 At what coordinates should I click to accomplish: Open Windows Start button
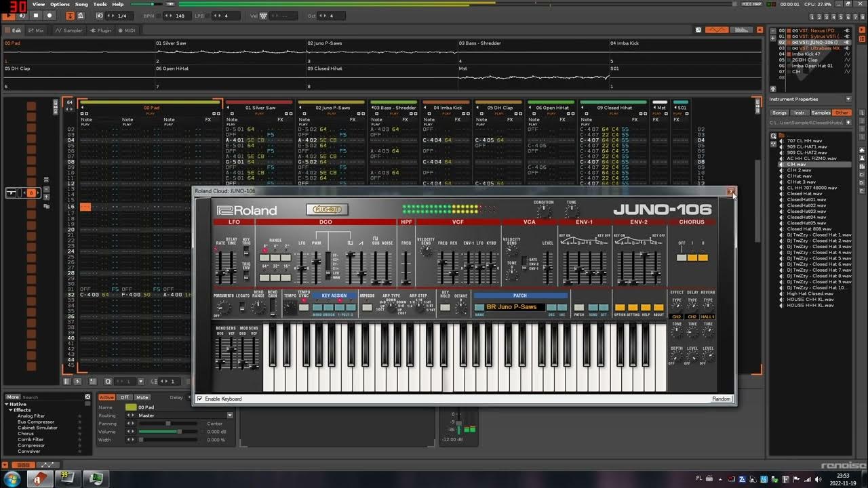pyautogui.click(x=14, y=479)
